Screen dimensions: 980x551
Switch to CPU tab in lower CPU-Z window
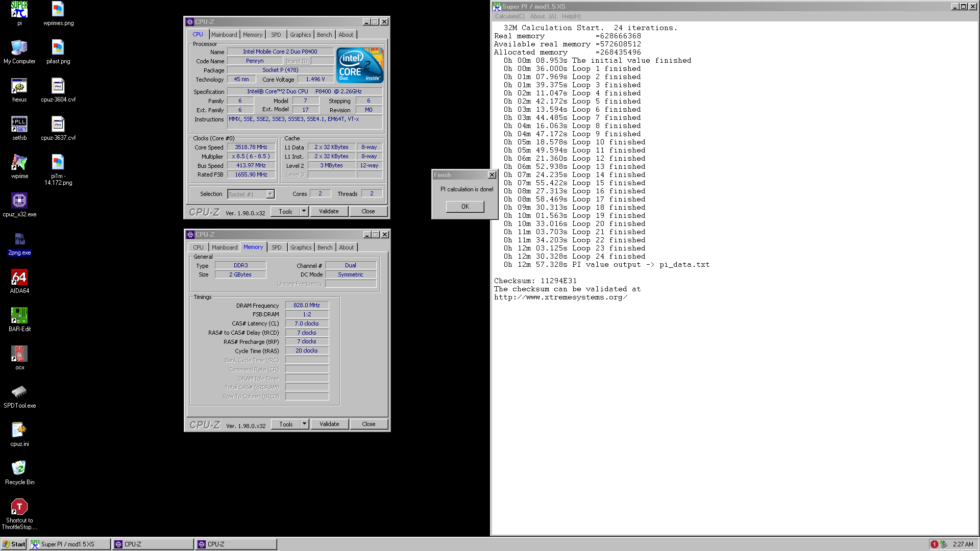198,247
